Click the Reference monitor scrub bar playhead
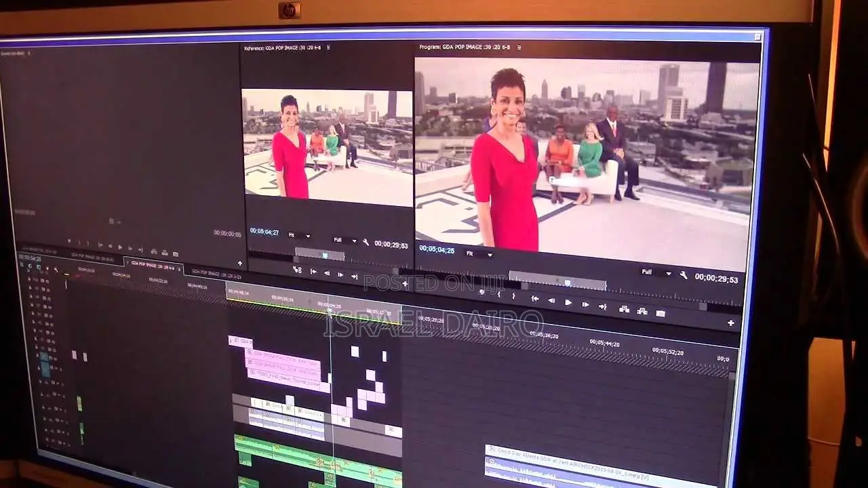 click(325, 256)
